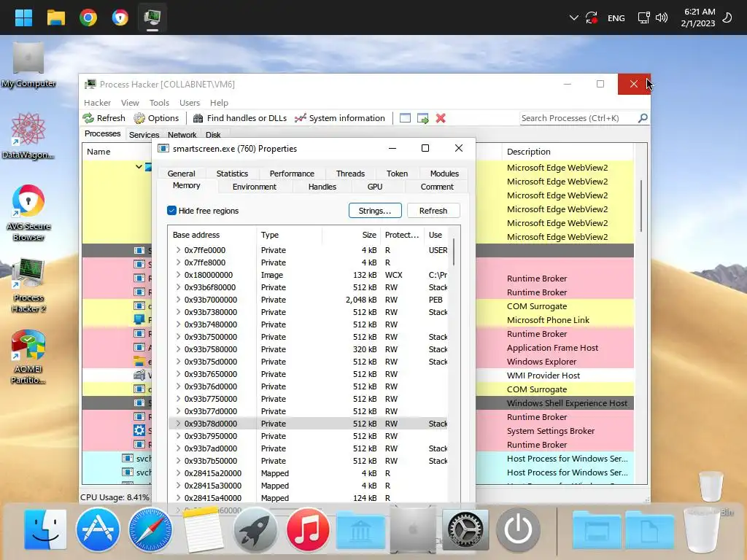Click memory list vertical scrollbar thumb
The height and width of the screenshot is (560, 747).
pos(454,252)
